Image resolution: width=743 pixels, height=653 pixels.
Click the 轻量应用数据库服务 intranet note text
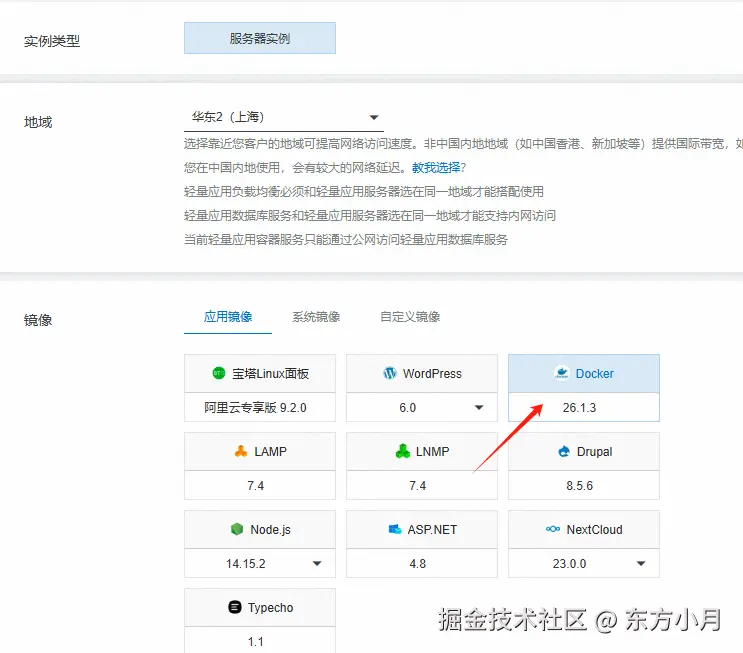click(x=370, y=216)
